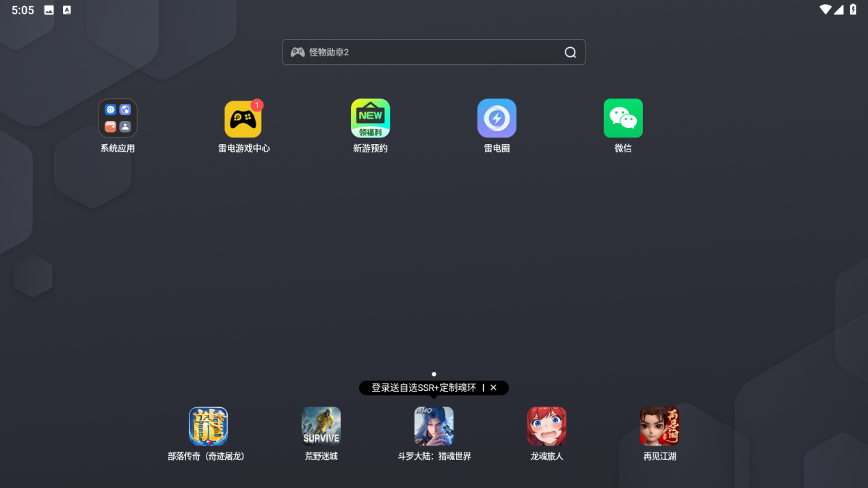
Task: Tap the Wi-Fi status icon
Action: click(x=826, y=10)
